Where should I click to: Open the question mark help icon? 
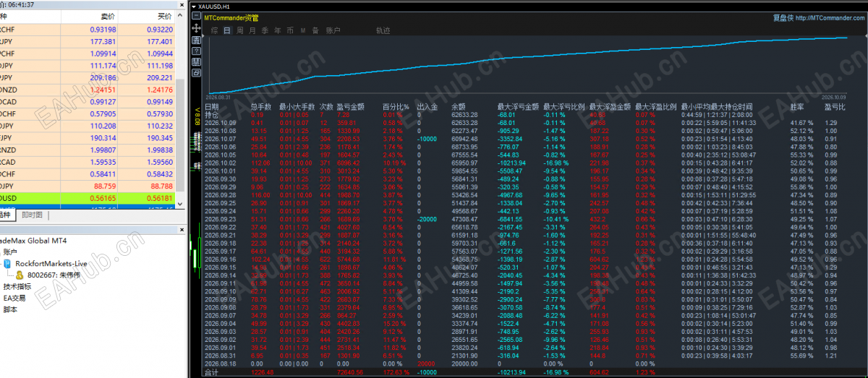point(197,51)
